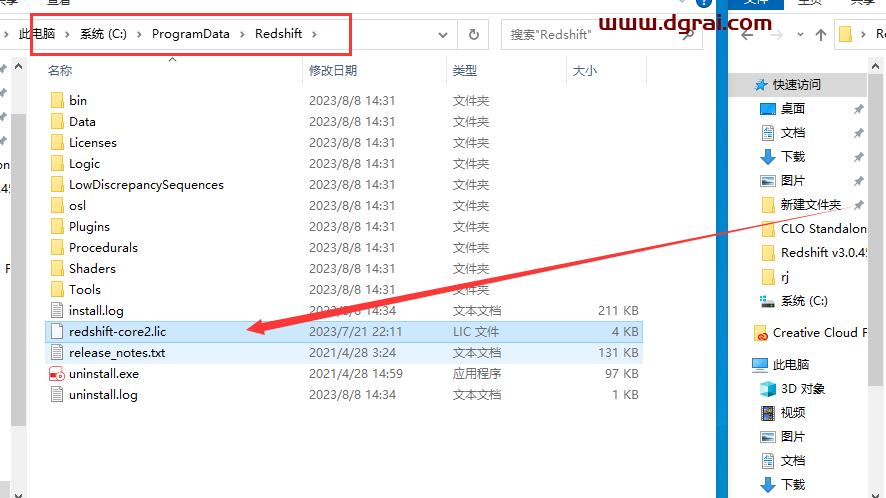Open 下载 under quick access list
Screen dimensions: 886x498
pos(793,157)
